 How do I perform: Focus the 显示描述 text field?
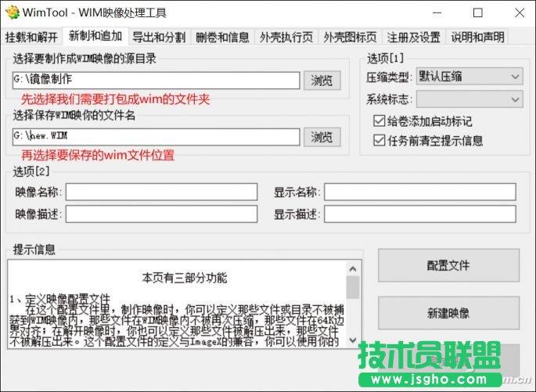coord(419,214)
